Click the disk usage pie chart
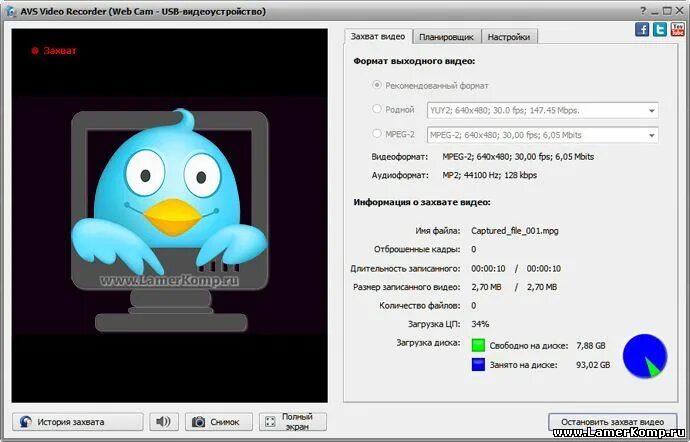The image size is (690, 442). point(645,356)
